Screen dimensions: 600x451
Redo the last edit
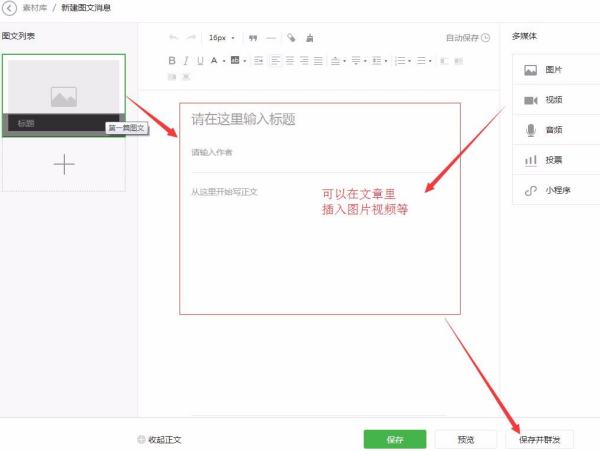[x=191, y=37]
